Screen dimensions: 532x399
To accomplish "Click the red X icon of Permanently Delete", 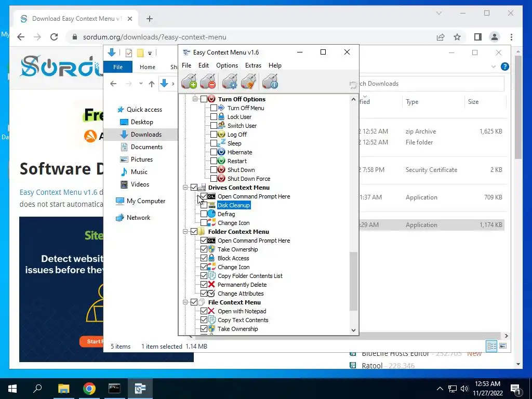I will (211, 284).
